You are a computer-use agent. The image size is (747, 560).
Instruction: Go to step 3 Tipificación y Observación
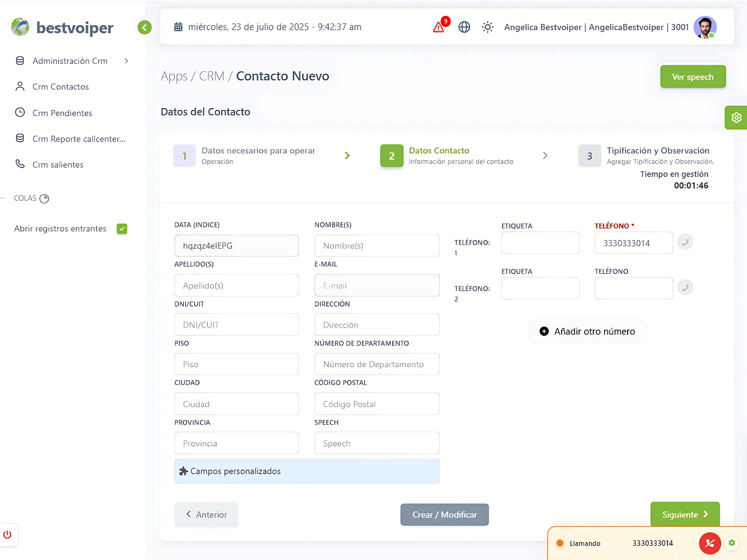coord(646,155)
